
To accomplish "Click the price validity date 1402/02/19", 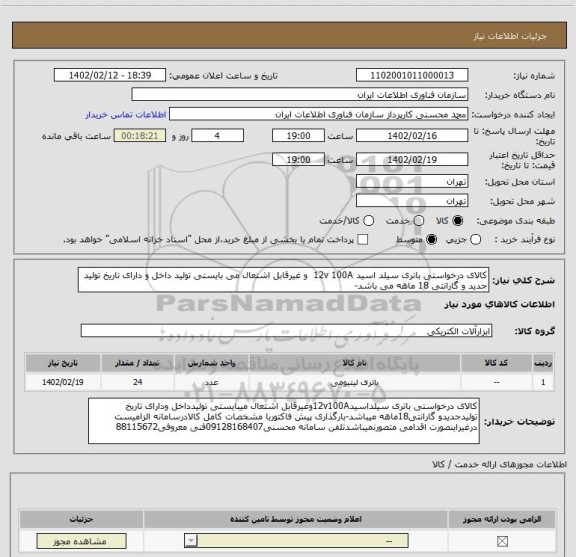I will pos(412,159).
